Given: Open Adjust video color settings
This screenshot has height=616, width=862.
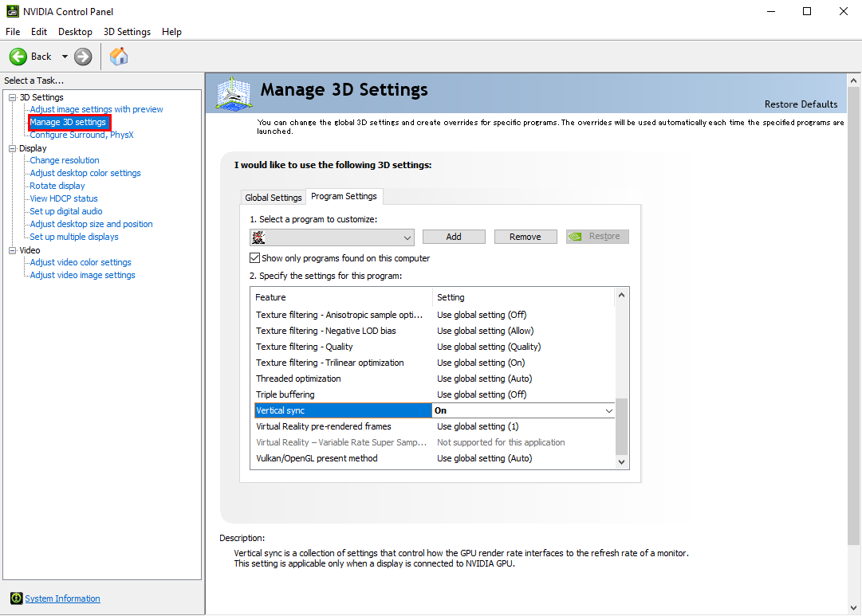Looking at the screenshot, I should click(81, 262).
